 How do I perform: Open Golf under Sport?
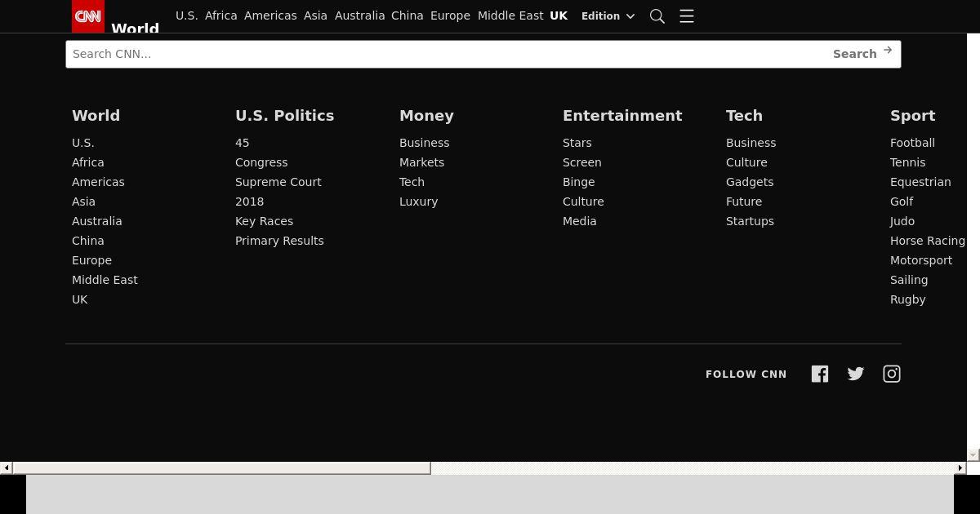click(902, 202)
